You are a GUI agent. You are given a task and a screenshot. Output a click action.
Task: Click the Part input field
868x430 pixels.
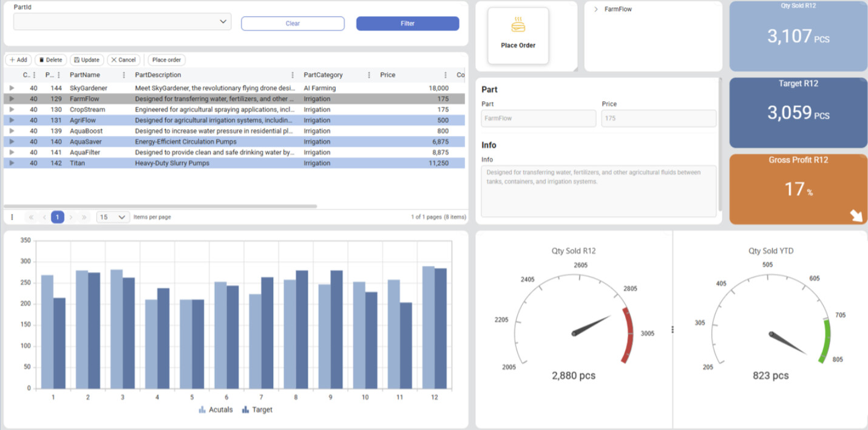click(538, 118)
